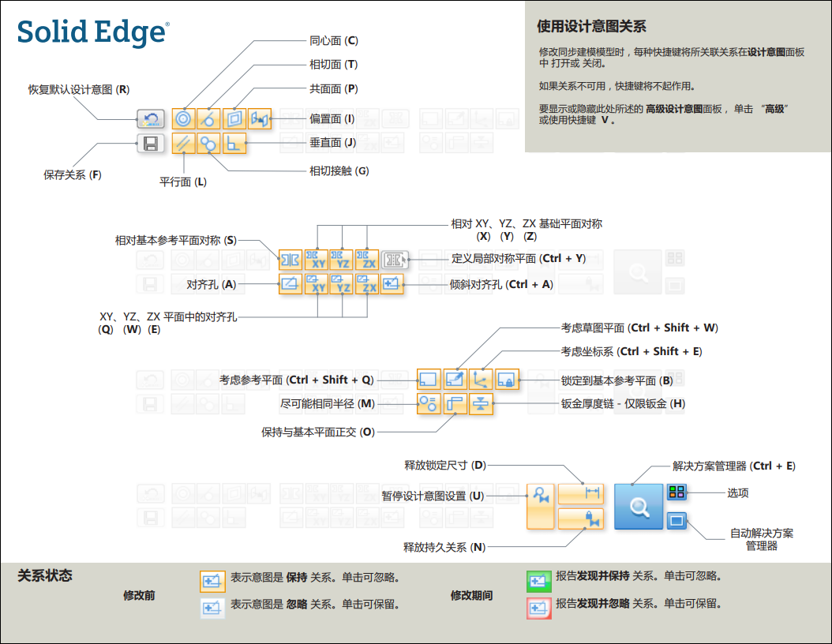Click the 定义局部对称平面 (Ctrl + Y) label
Viewport: 832px width, 644px height.
point(519,258)
